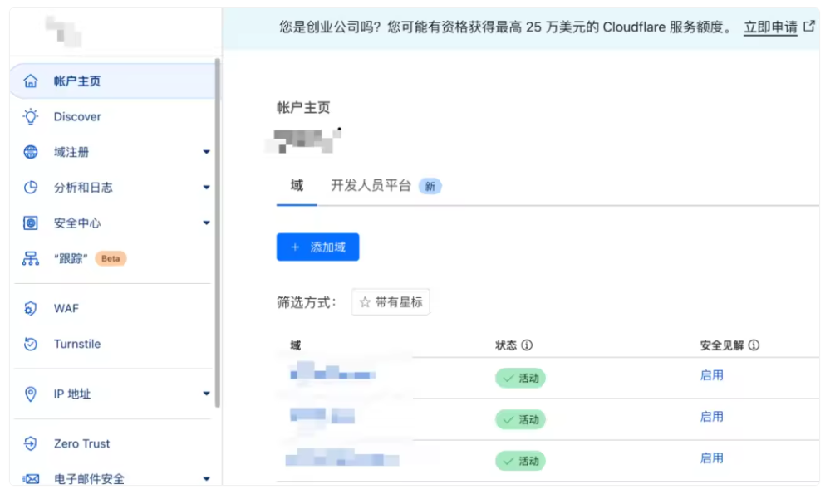Select the 域 tab
This screenshot has width=840, height=504.
pos(296,186)
